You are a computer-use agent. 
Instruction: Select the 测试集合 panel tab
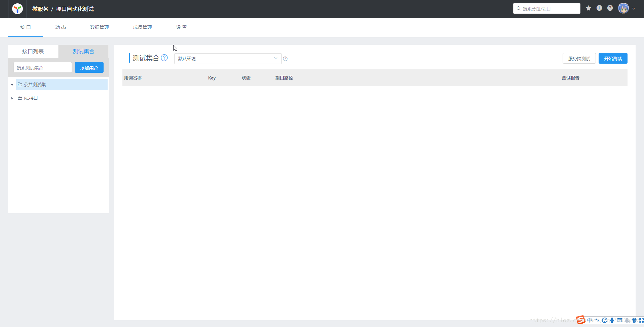coord(83,51)
